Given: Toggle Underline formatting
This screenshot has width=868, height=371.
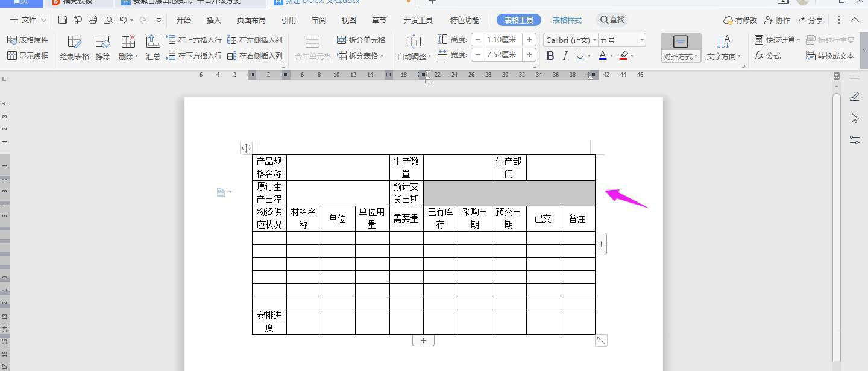Looking at the screenshot, I should pyautogui.click(x=579, y=55).
